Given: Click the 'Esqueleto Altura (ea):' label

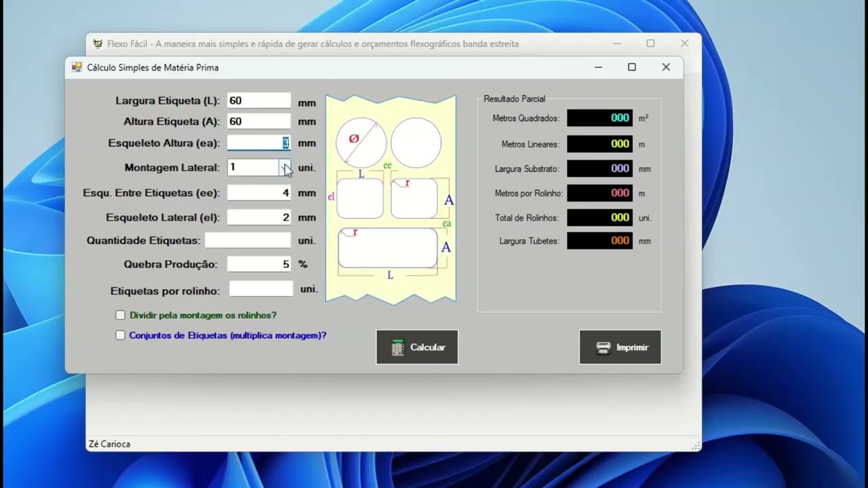Looking at the screenshot, I should [164, 143].
